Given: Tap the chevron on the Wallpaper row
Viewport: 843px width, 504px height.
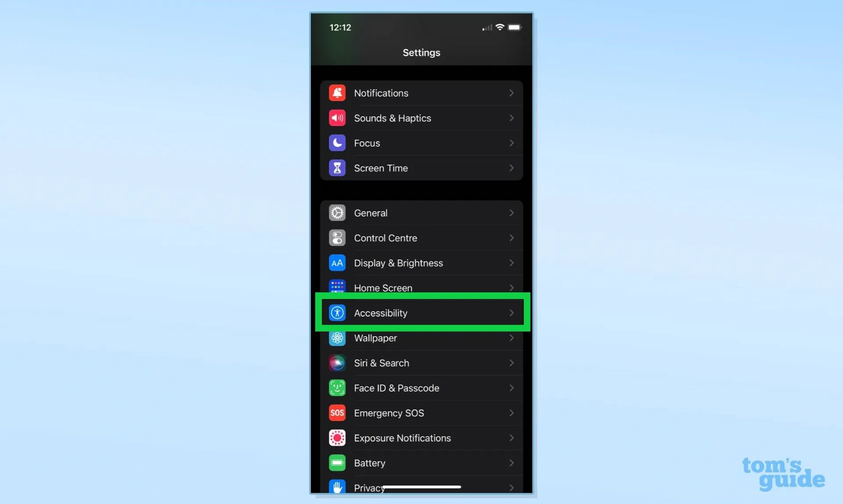Looking at the screenshot, I should pyautogui.click(x=512, y=338).
